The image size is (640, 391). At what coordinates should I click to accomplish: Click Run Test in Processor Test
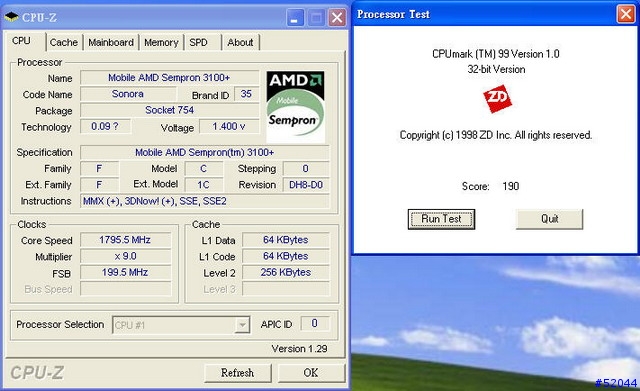pyautogui.click(x=441, y=219)
